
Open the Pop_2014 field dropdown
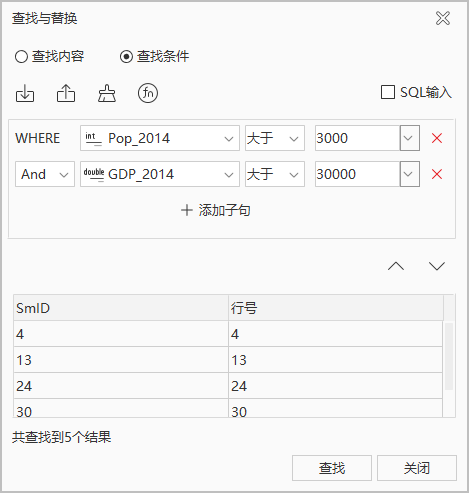click(x=160, y=138)
